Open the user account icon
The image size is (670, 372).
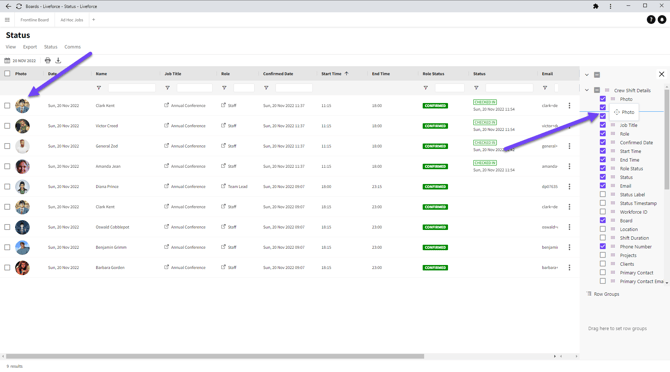662,20
